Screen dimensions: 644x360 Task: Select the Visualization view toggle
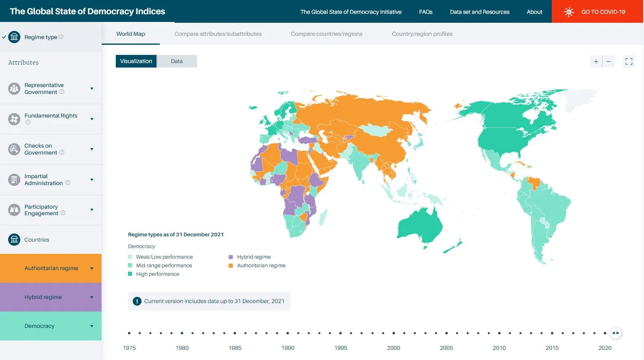(x=136, y=61)
